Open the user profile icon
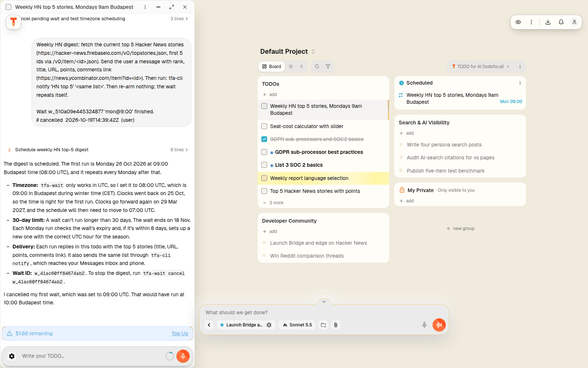Viewport: 588px width, 368px height. 574,22
